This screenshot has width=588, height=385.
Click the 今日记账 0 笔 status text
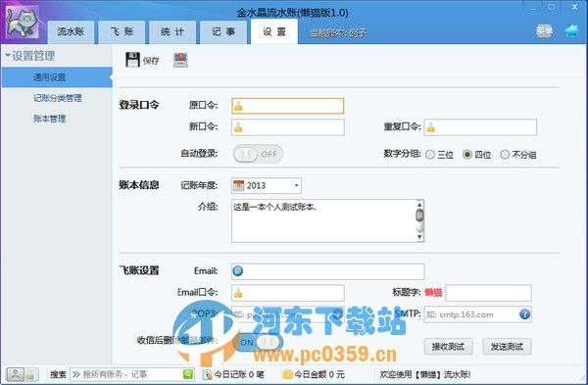[x=239, y=374]
